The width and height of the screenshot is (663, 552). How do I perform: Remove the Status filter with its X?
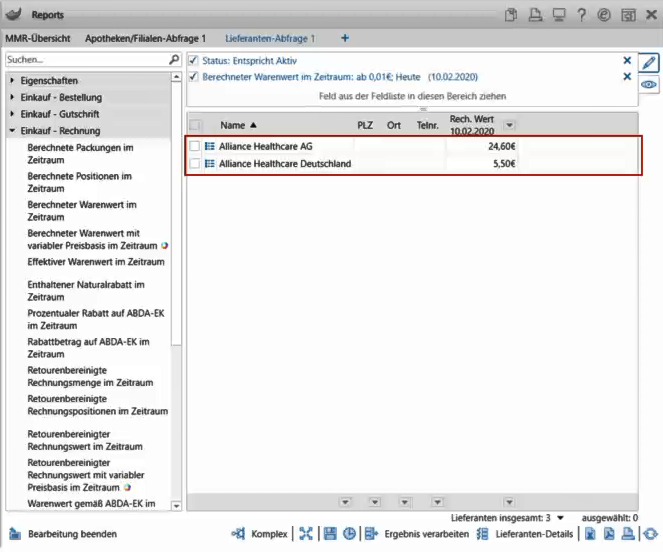(627, 60)
